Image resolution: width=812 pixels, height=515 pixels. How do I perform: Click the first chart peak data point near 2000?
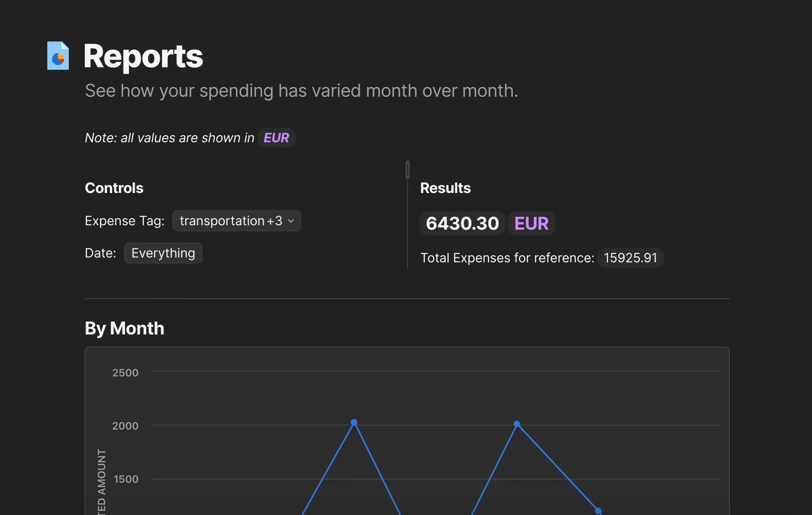tap(354, 422)
